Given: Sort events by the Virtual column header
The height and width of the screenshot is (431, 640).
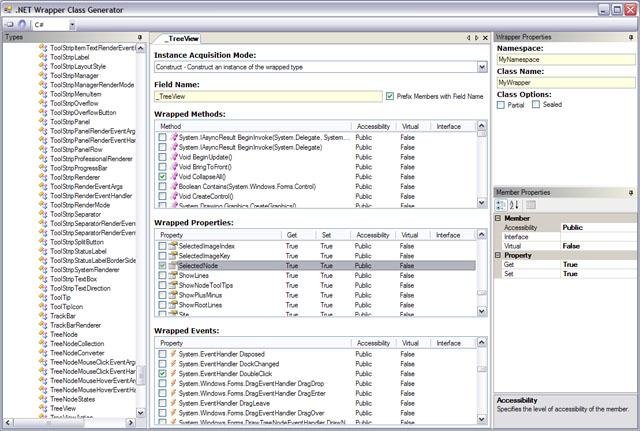Looking at the screenshot, I should point(413,343).
